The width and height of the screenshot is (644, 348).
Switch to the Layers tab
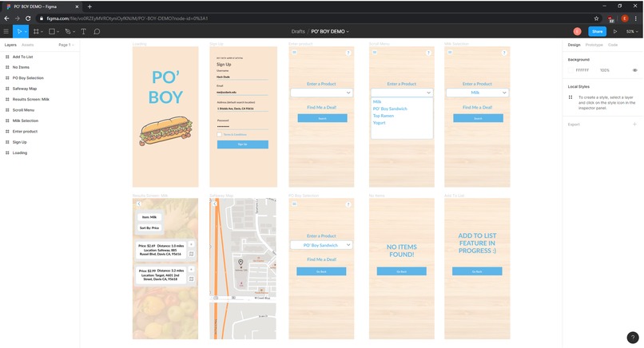pos(10,45)
